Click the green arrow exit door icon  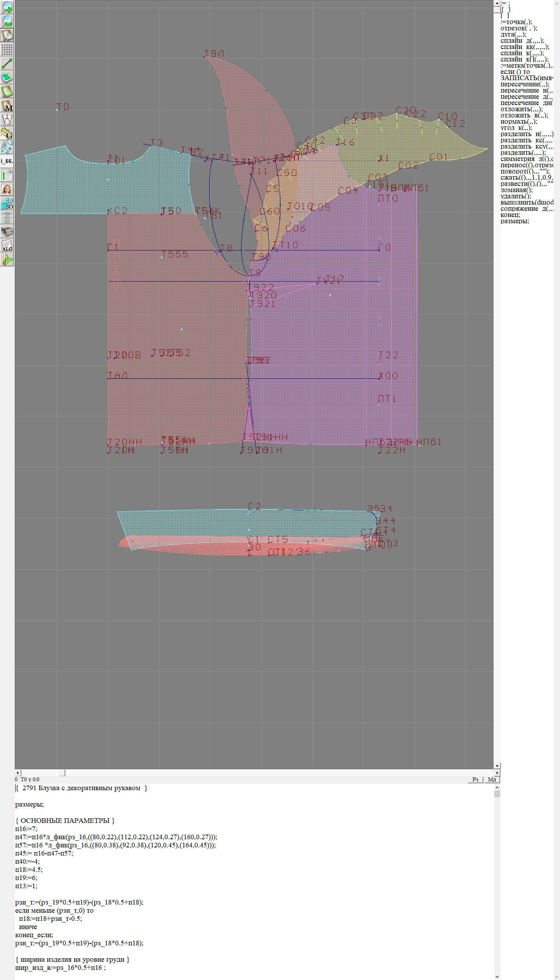(7, 259)
